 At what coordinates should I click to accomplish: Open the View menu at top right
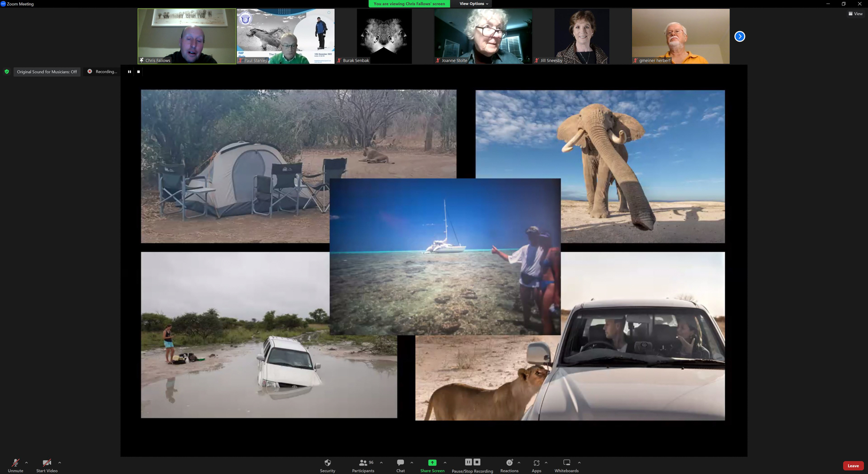pyautogui.click(x=855, y=14)
